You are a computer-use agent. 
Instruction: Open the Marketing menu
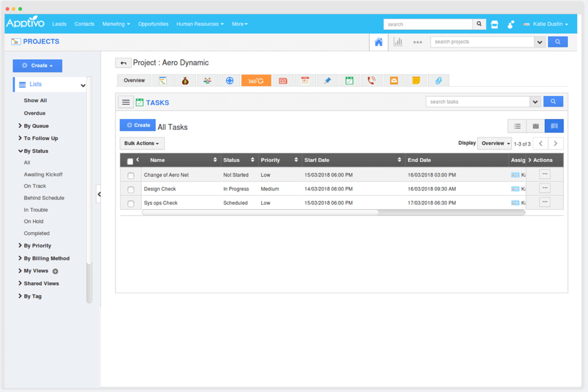pos(116,24)
